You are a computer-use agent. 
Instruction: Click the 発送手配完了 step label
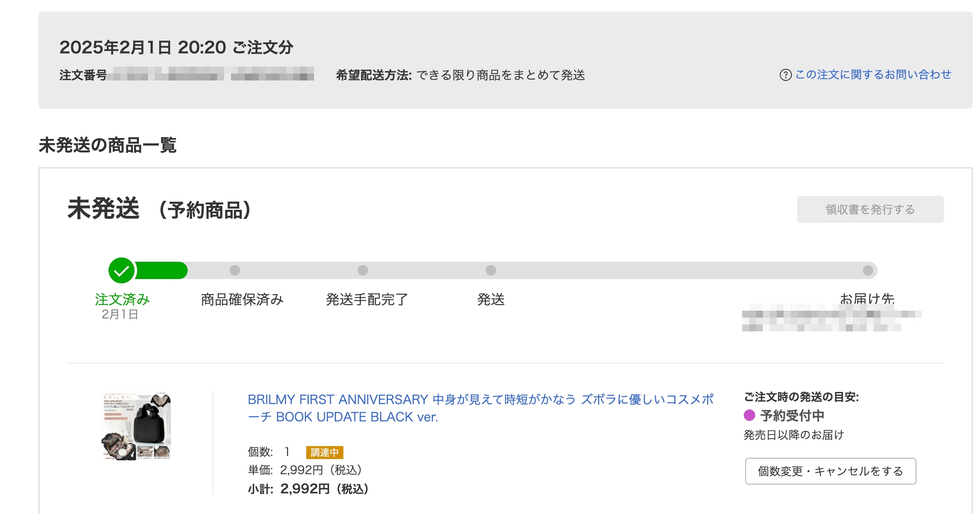[x=367, y=299]
